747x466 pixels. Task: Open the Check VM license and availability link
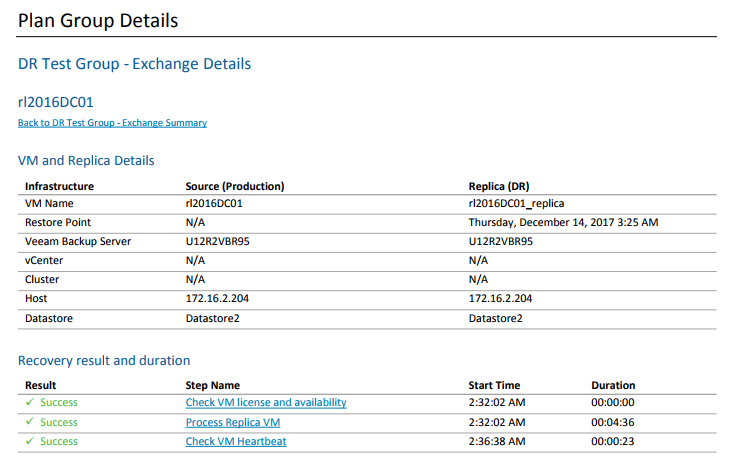pyautogui.click(x=266, y=402)
